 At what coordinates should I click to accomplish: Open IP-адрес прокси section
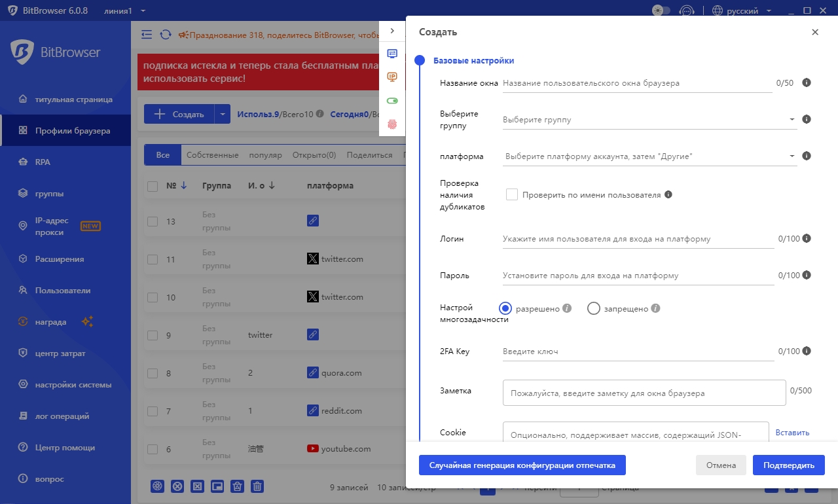point(65,226)
